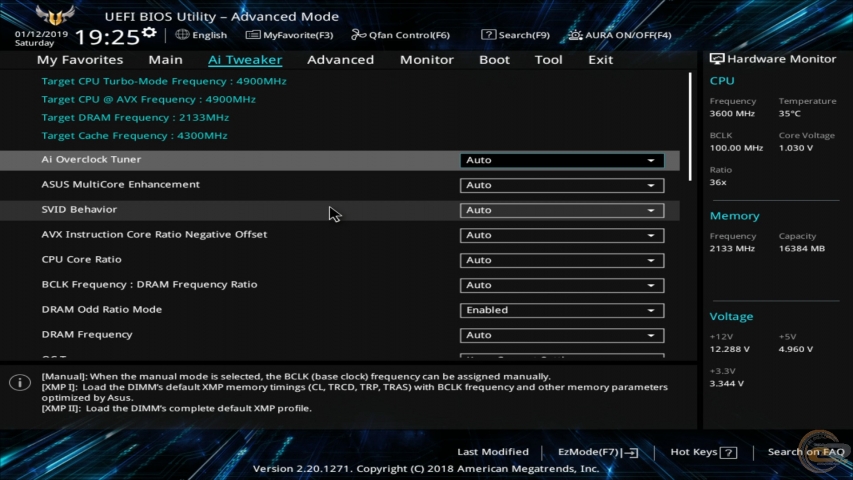Click the settings list vertical scrollbar
Image resolution: width=853 pixels, height=480 pixels.
pyautogui.click(x=690, y=126)
